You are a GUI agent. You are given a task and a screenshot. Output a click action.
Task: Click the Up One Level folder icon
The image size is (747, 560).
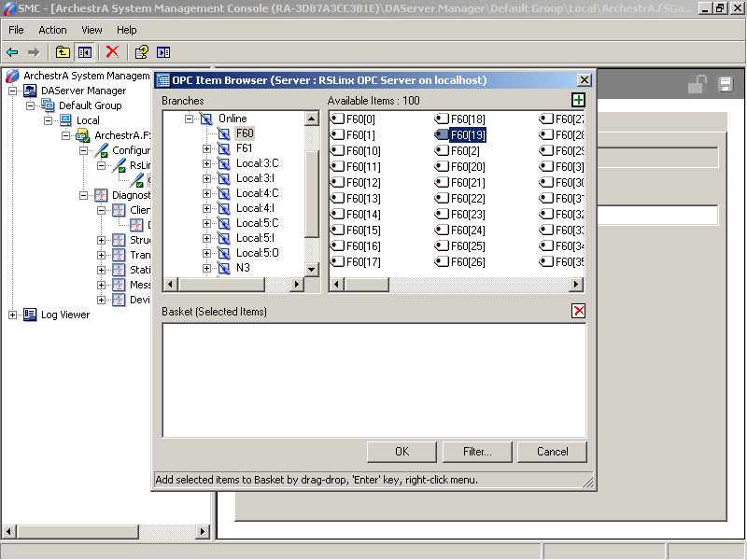tap(63, 52)
